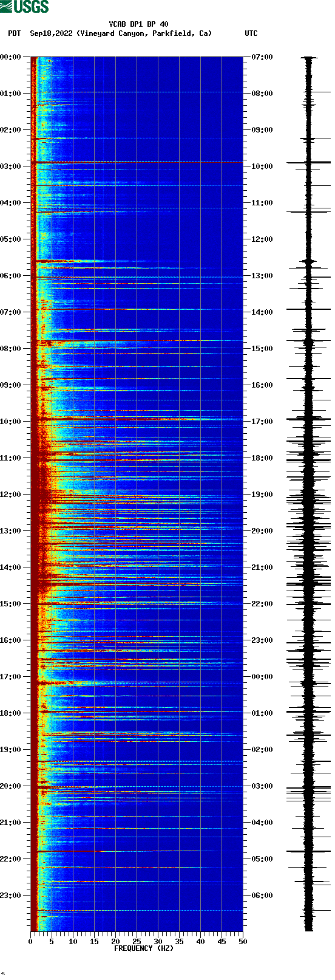Click the 03:00 PDT time label
This screenshot has width=335, height=980.
point(11,166)
